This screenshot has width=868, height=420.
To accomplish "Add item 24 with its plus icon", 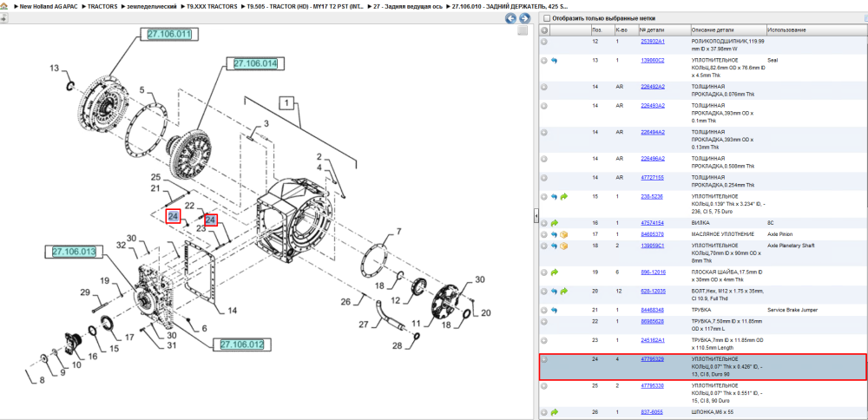I will tap(545, 359).
